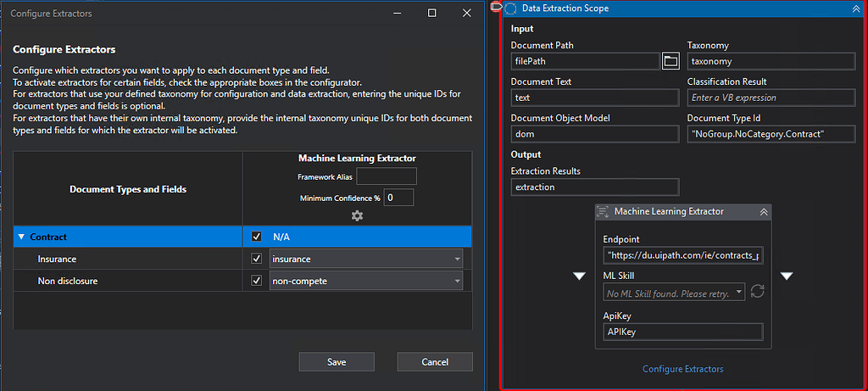Image resolution: width=868 pixels, height=391 pixels.
Task: Click the ML Skill refresh icon
Action: (x=758, y=292)
